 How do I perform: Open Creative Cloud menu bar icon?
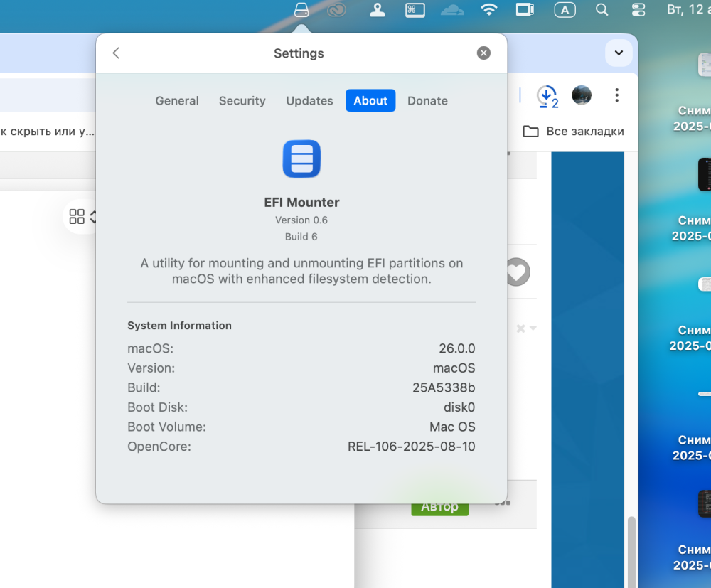coord(336,9)
